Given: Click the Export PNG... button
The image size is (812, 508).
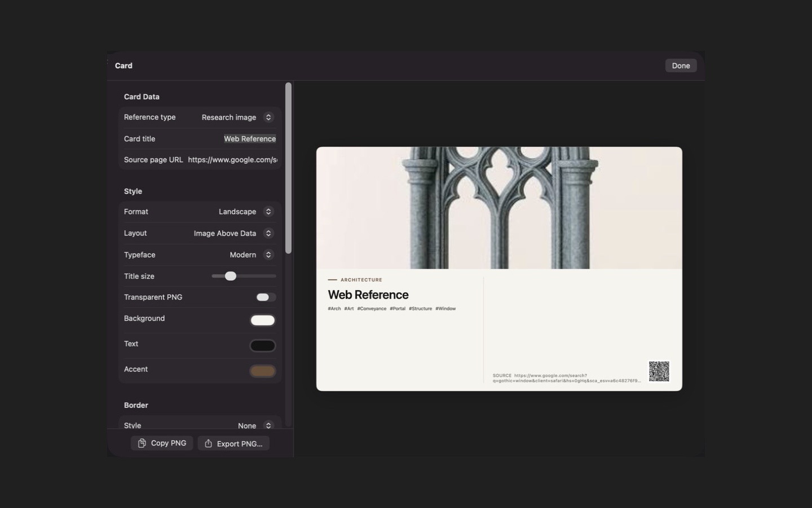Looking at the screenshot, I should click(x=233, y=444).
